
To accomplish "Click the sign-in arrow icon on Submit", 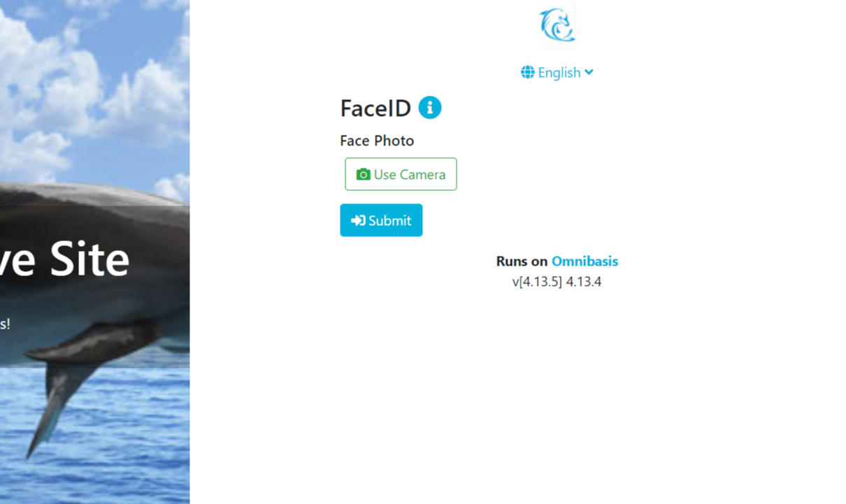I will click(x=358, y=220).
